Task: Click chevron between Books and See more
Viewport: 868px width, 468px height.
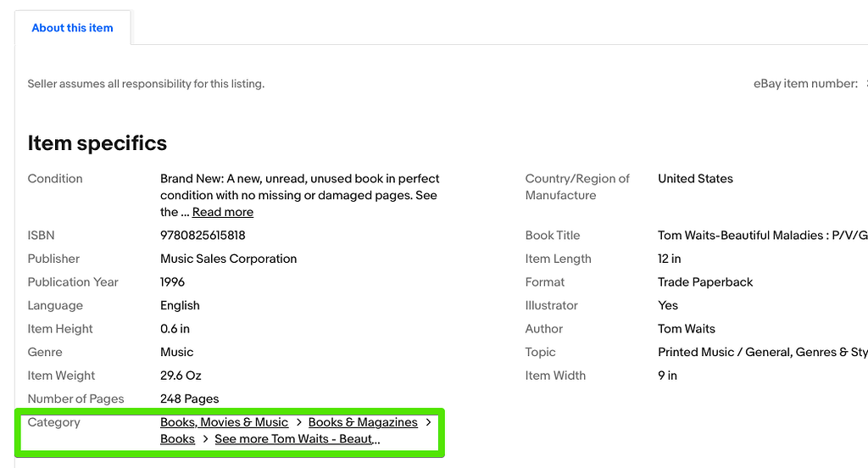Action: [205, 439]
